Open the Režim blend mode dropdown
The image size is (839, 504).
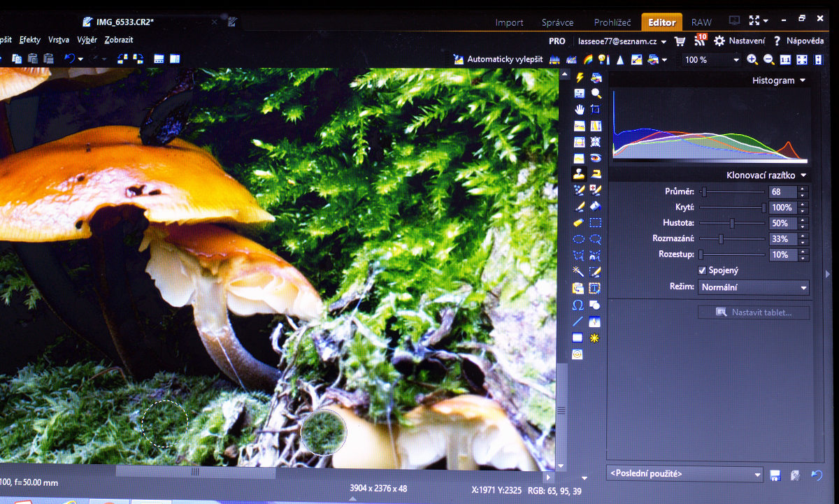(754, 287)
